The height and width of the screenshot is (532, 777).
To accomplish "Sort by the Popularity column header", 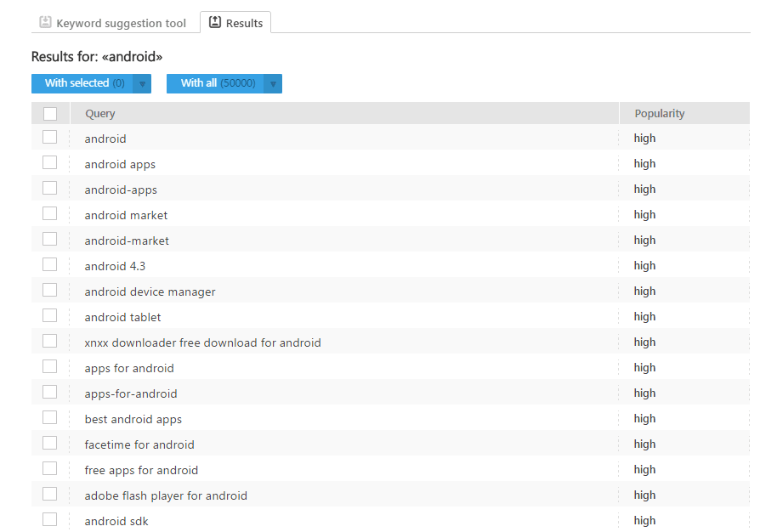I will pyautogui.click(x=660, y=113).
